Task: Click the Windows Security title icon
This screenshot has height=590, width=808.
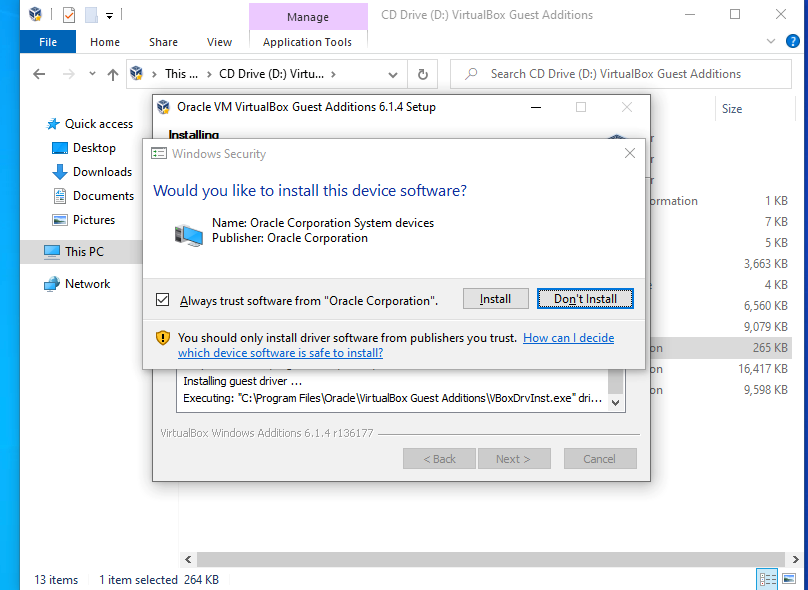Action: [x=159, y=154]
